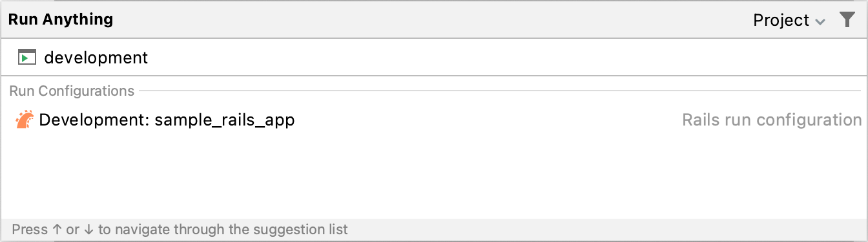Click the empty area below the suggestion list

[x=434, y=175]
